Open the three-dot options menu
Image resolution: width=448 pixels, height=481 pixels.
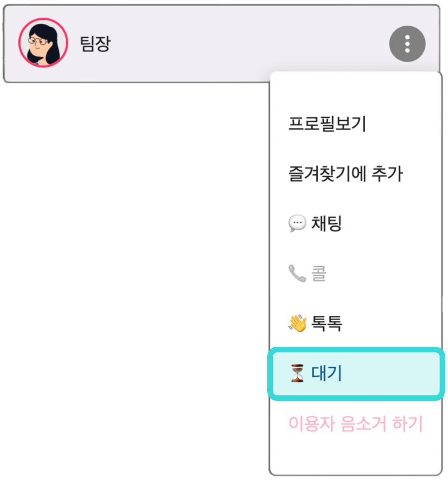pos(407,43)
